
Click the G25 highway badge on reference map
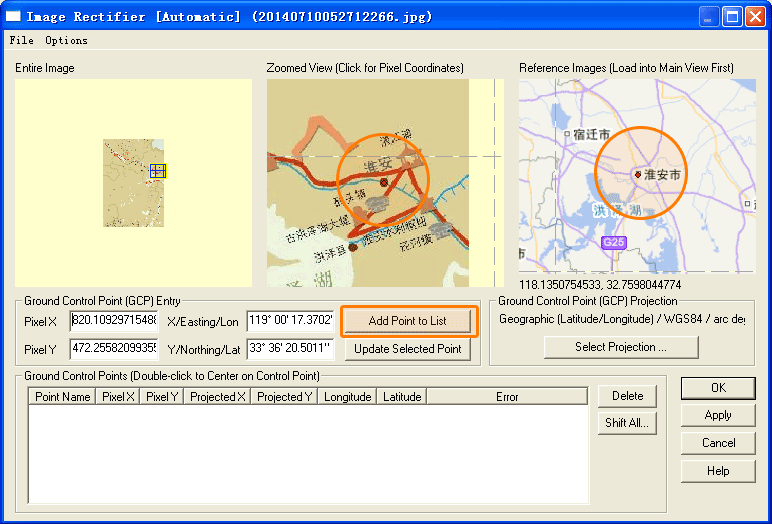[613, 242]
